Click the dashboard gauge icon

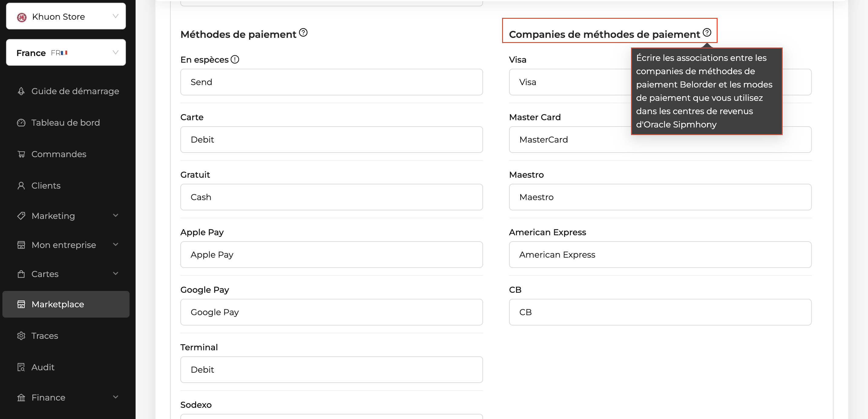click(x=21, y=123)
